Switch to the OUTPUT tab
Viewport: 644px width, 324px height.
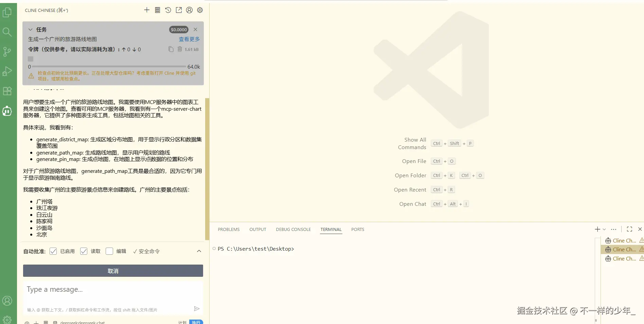pos(257,230)
